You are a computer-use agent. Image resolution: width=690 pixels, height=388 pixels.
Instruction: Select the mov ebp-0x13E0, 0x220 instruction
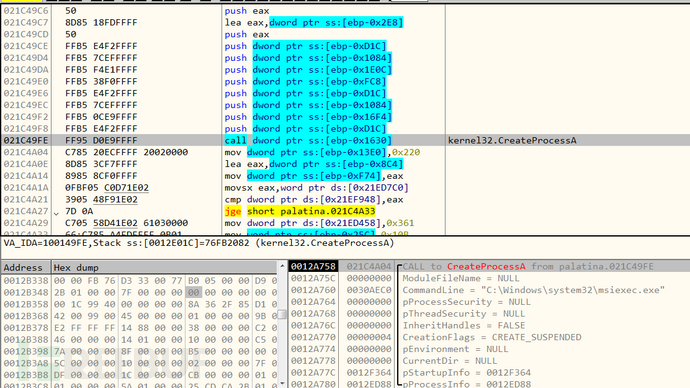[322, 152]
